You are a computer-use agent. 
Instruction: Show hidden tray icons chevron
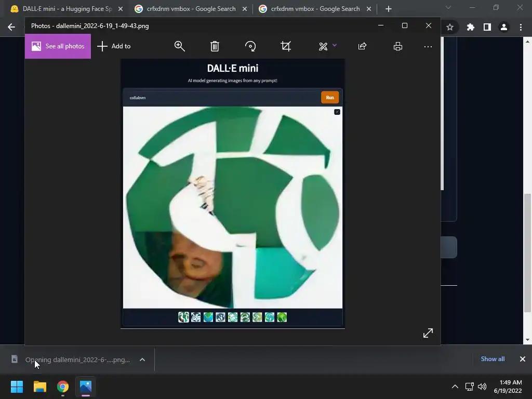point(455,387)
